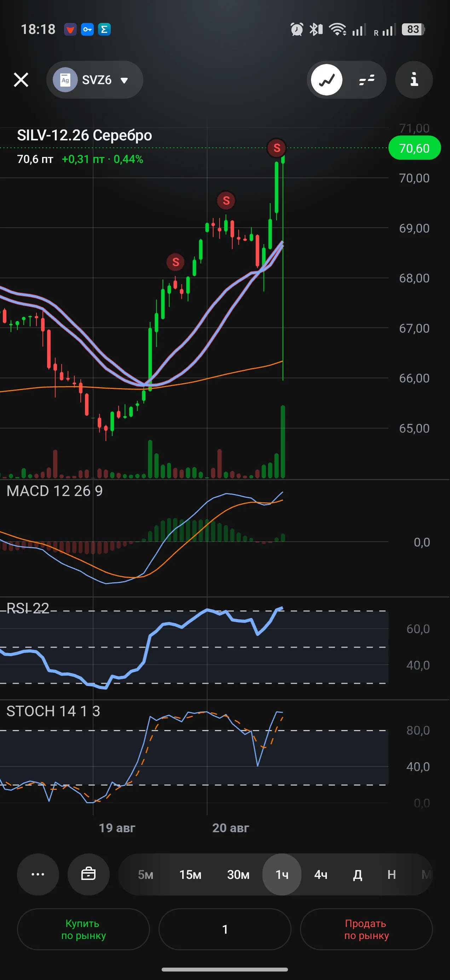Select the 30м timeframe
Viewport: 450px width, 980px height.
[238, 875]
